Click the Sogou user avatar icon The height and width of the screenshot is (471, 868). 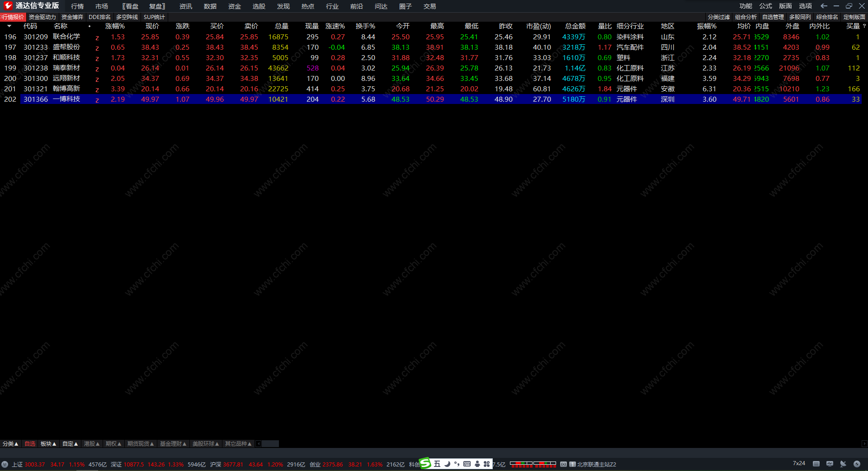click(477, 464)
